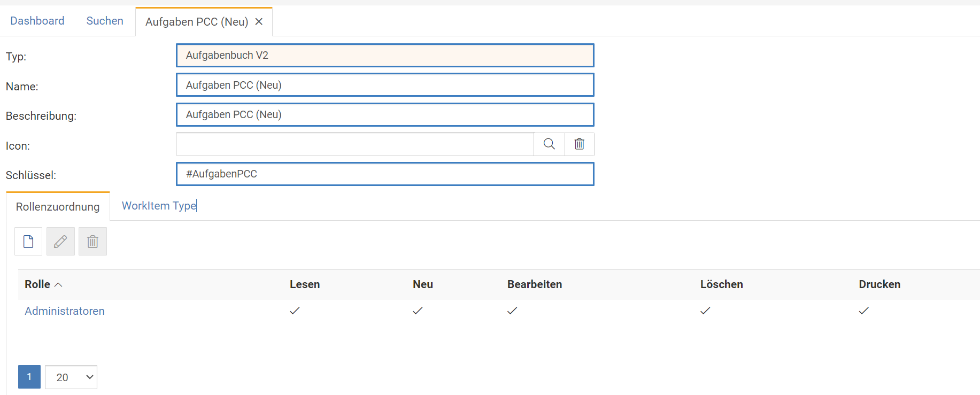The image size is (980, 395).
Task: Click the pencil edit role button
Action: tap(60, 242)
